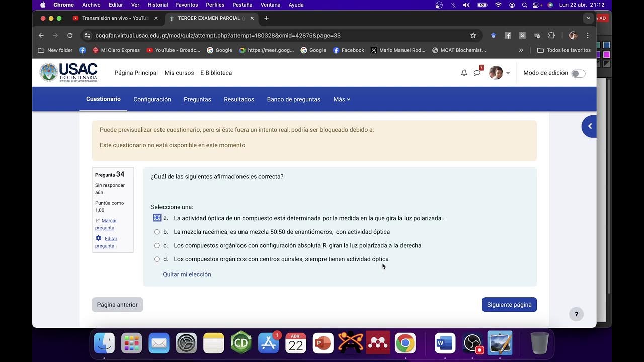Open the notifications bell icon
Image resolution: width=644 pixels, height=362 pixels.
[x=464, y=73]
